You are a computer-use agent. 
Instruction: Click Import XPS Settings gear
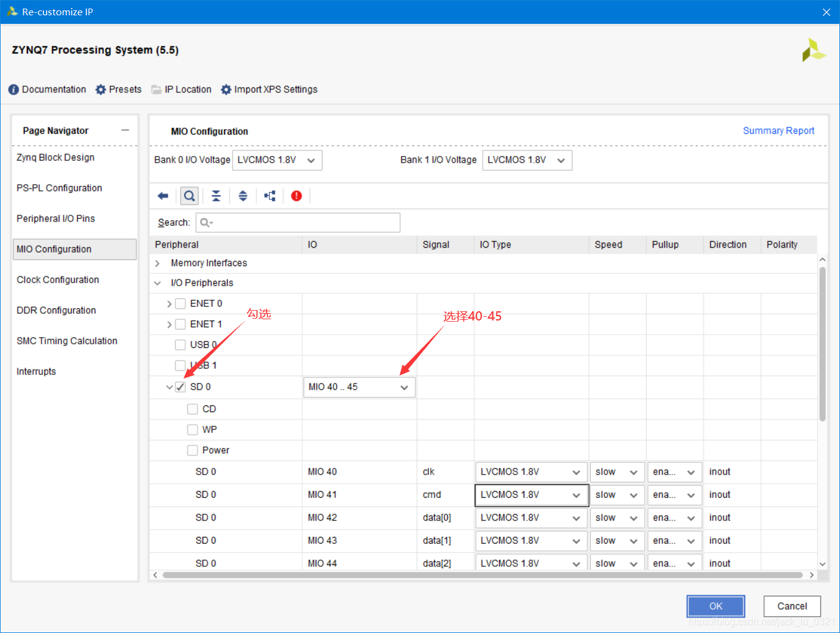tap(226, 89)
